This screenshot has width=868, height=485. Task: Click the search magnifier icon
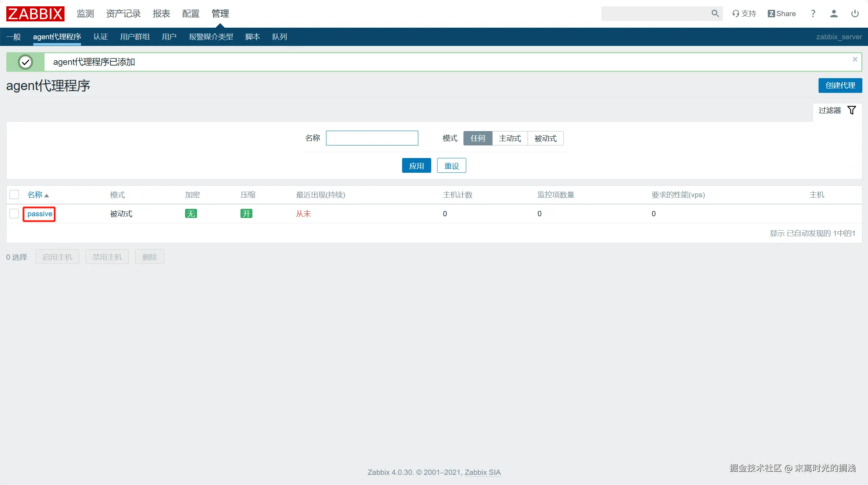[715, 14]
